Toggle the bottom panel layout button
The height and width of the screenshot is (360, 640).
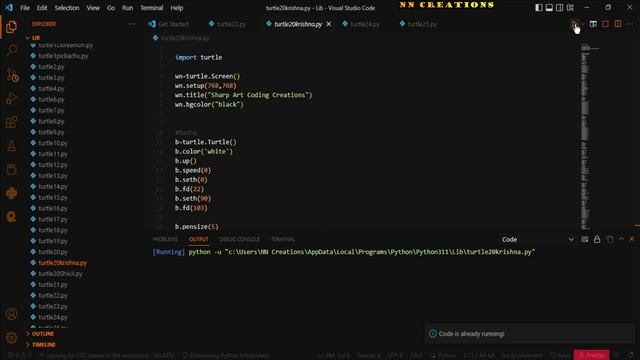click(549, 8)
